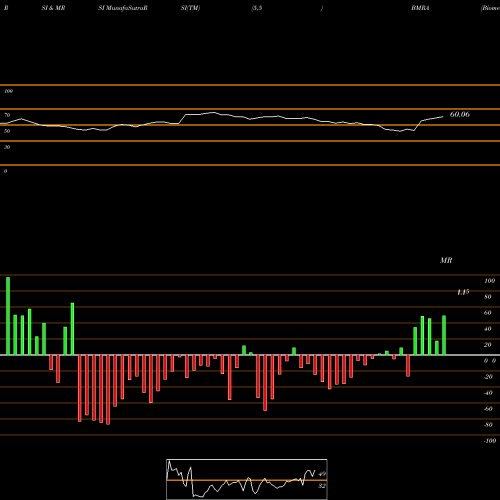Click the -40 label on MR axis
This screenshot has height=500, width=500.
[x=488, y=393]
